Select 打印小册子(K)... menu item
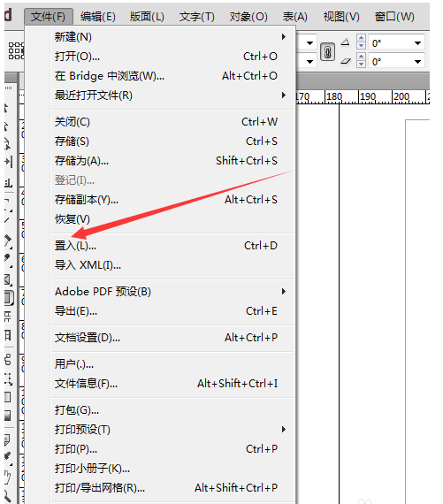Screen dimensions: 443x504 pos(172,469)
